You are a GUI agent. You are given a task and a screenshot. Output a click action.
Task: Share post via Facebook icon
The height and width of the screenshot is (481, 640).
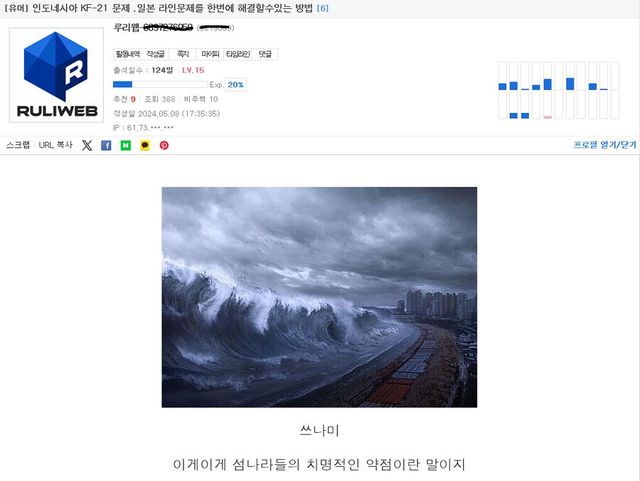click(x=106, y=145)
